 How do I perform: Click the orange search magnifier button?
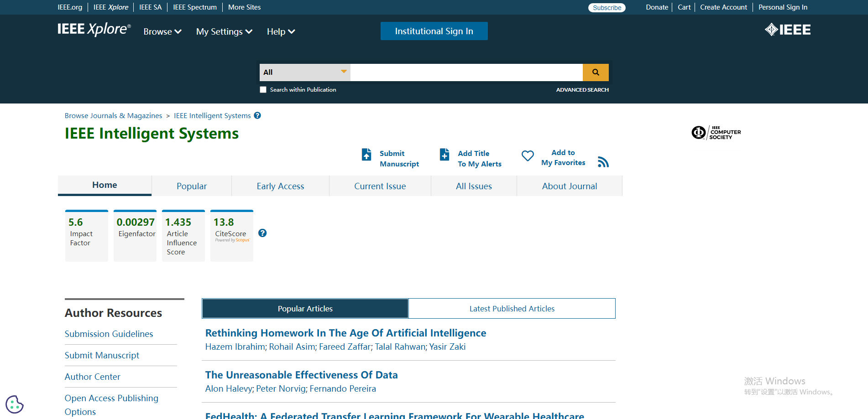[x=596, y=72]
